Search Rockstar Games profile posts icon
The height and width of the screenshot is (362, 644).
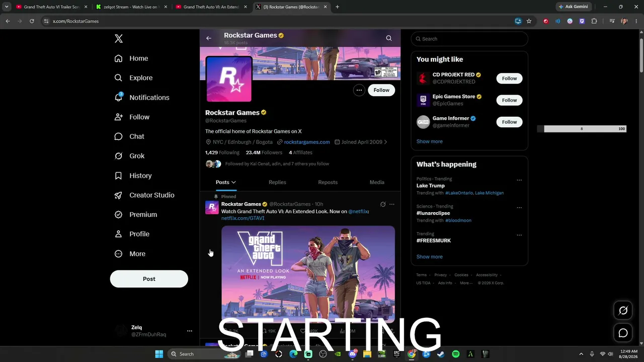tap(389, 38)
